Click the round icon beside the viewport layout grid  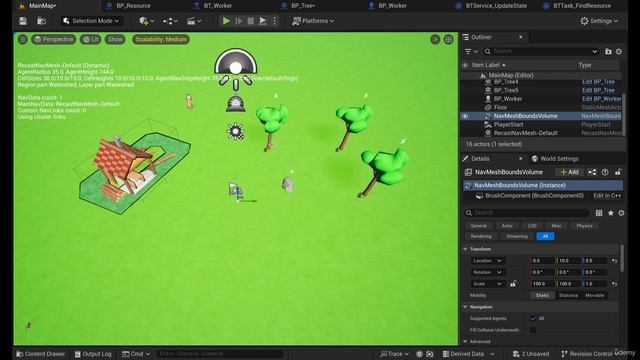435,39
